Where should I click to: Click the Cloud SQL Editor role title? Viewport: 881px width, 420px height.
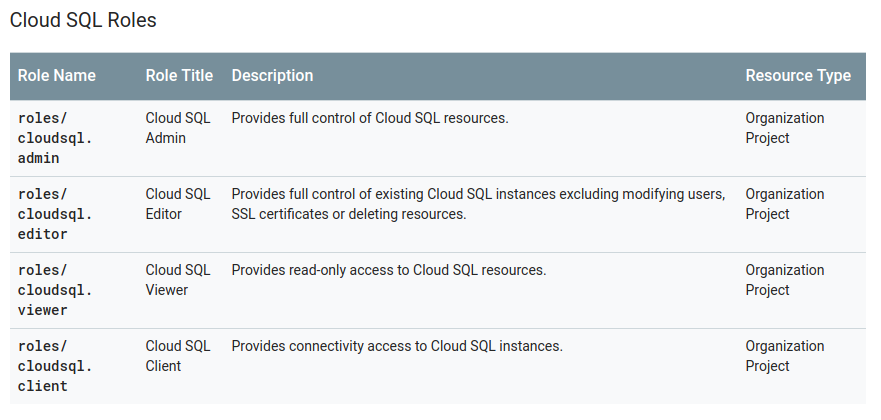[178, 204]
